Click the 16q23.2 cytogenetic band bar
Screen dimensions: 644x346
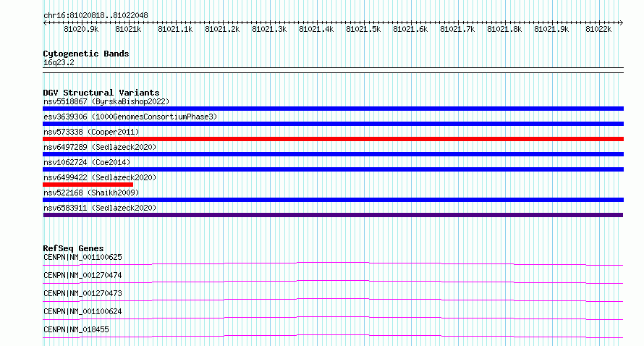333,70
